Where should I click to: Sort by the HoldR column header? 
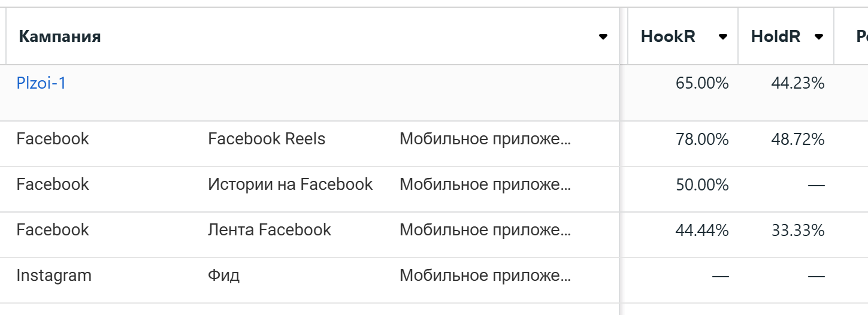[x=776, y=37]
